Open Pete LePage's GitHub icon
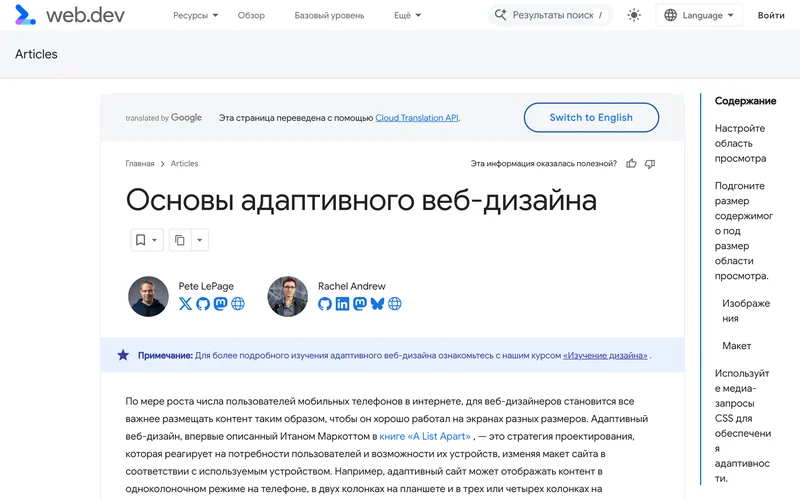 point(203,304)
